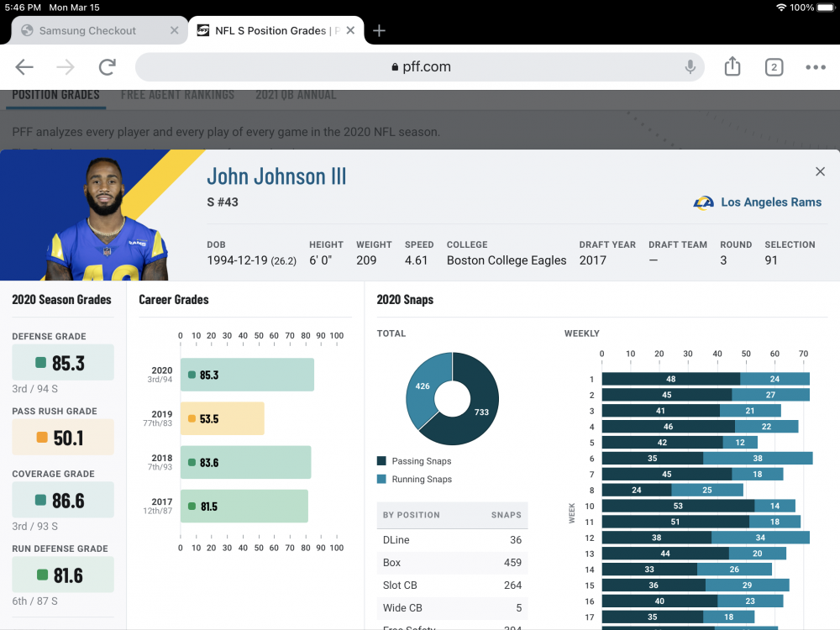Click the Running Snaps legend swatch
The image size is (840, 630).
pos(381,479)
